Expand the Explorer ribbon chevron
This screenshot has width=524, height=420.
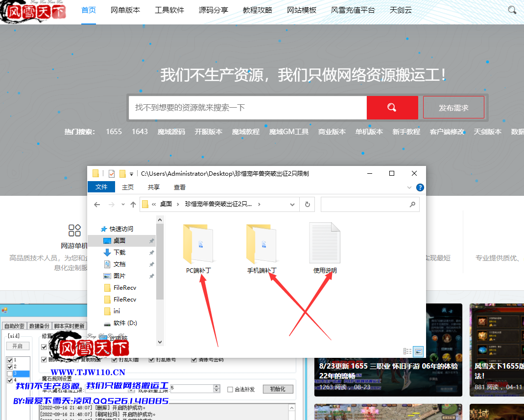409,187
